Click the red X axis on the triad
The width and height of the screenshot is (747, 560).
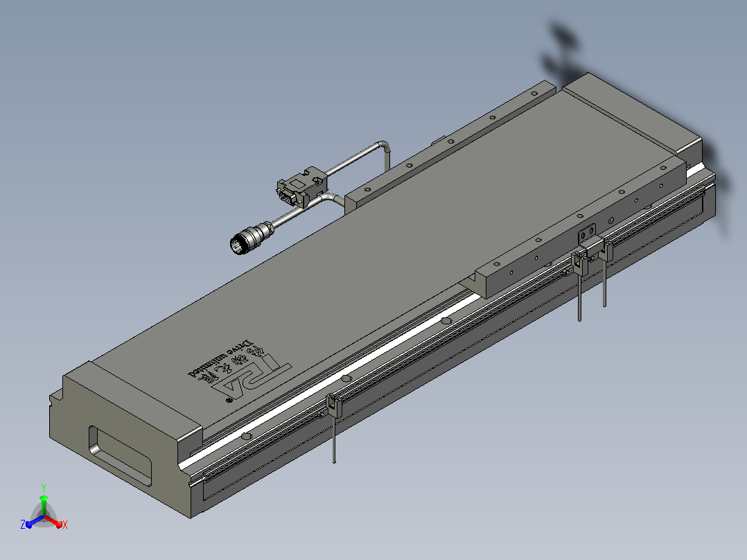point(55,521)
